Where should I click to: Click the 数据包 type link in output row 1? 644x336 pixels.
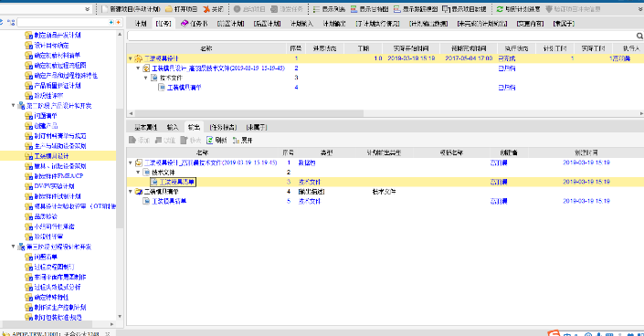click(307, 163)
